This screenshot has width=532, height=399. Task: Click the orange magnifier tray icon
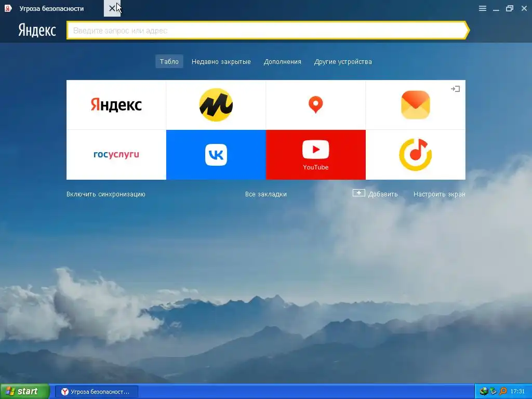pos(503,391)
